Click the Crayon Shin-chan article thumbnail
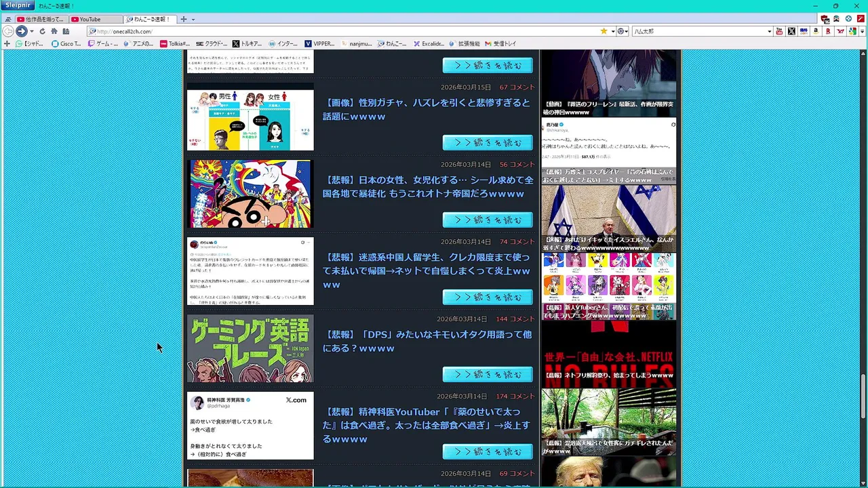 click(x=250, y=194)
